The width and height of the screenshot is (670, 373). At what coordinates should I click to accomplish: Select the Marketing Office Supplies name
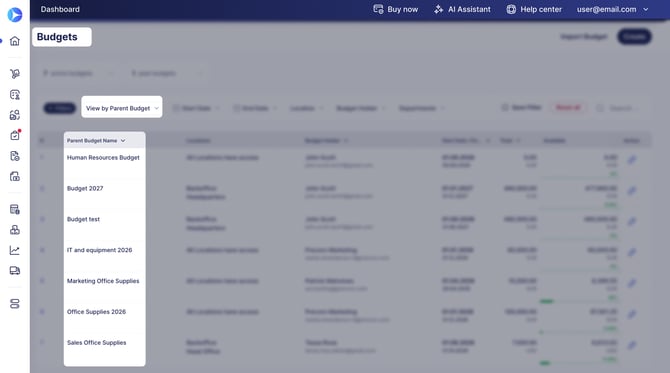pos(103,281)
